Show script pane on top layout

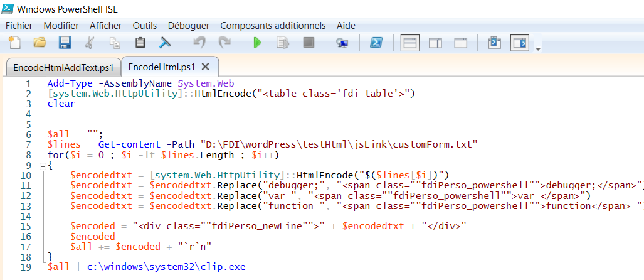tap(410, 43)
